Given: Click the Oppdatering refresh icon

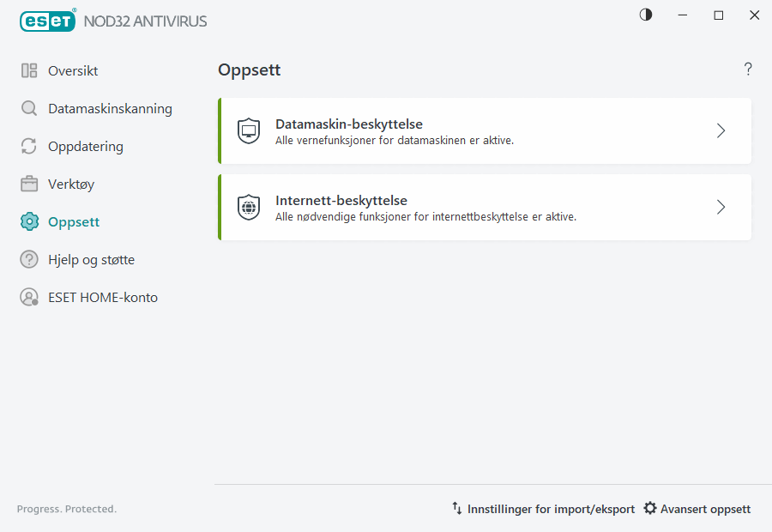Looking at the screenshot, I should coord(30,146).
